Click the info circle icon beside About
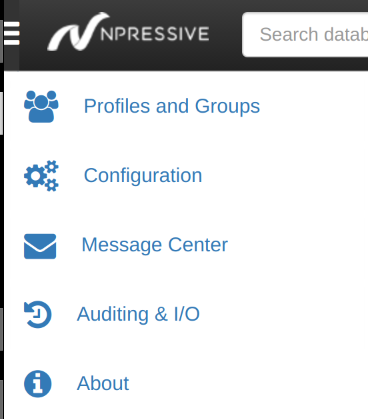This screenshot has height=419, width=368. 38,384
